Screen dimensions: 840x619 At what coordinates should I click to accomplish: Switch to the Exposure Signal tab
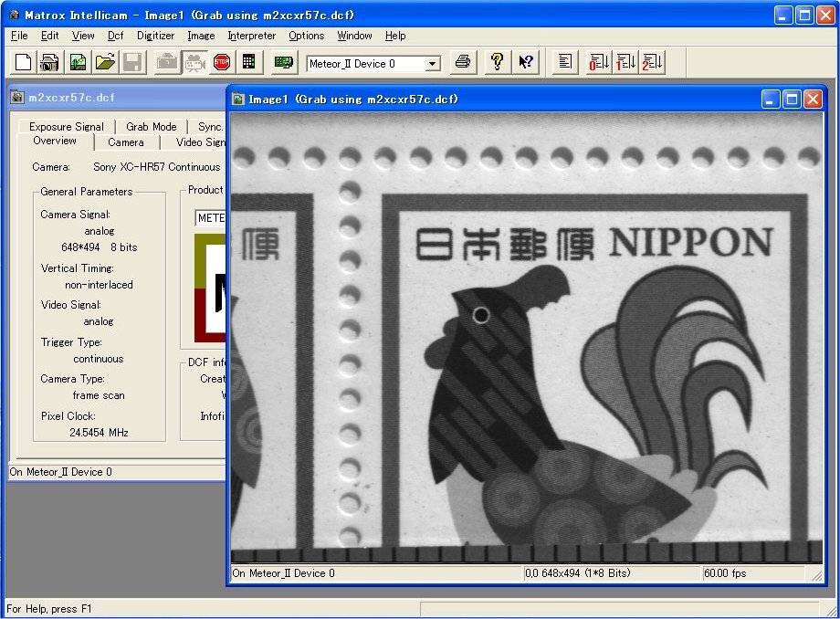click(x=66, y=127)
